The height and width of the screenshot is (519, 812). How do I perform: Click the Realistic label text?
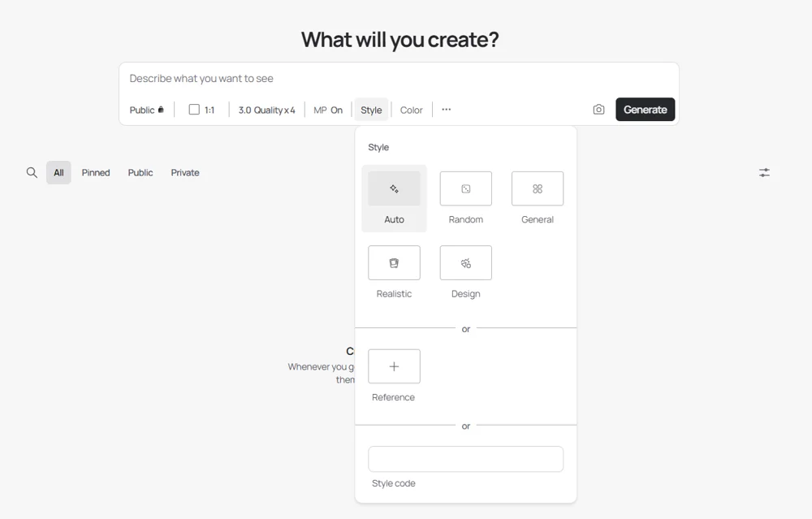tap(394, 294)
